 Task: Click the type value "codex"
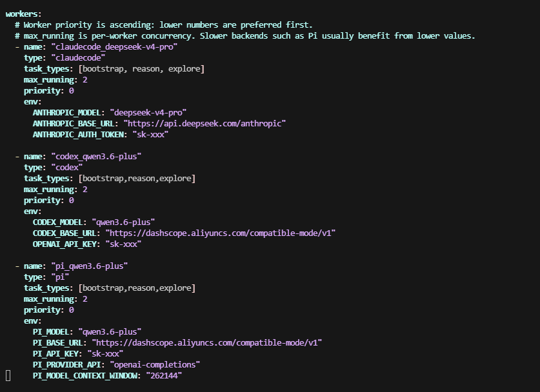coord(67,168)
